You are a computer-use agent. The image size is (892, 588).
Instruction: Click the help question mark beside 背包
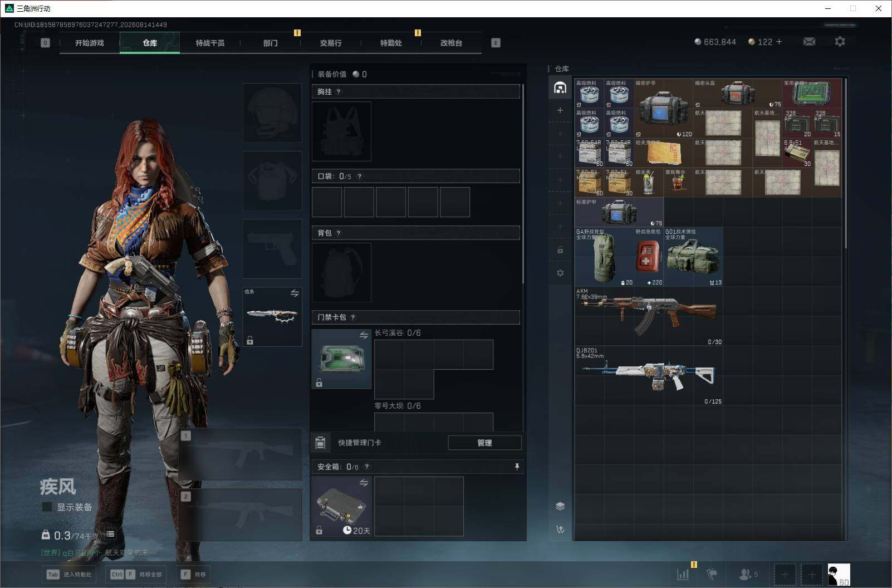click(339, 233)
